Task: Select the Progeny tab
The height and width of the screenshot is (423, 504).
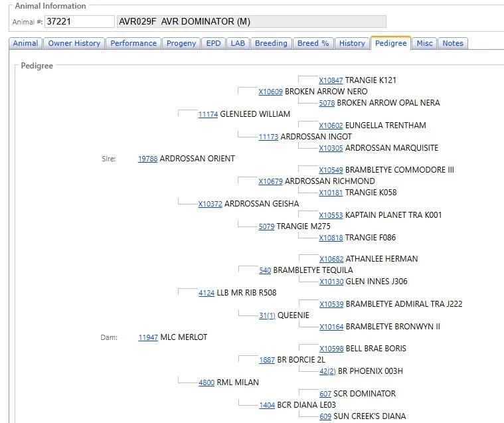Action: point(181,43)
